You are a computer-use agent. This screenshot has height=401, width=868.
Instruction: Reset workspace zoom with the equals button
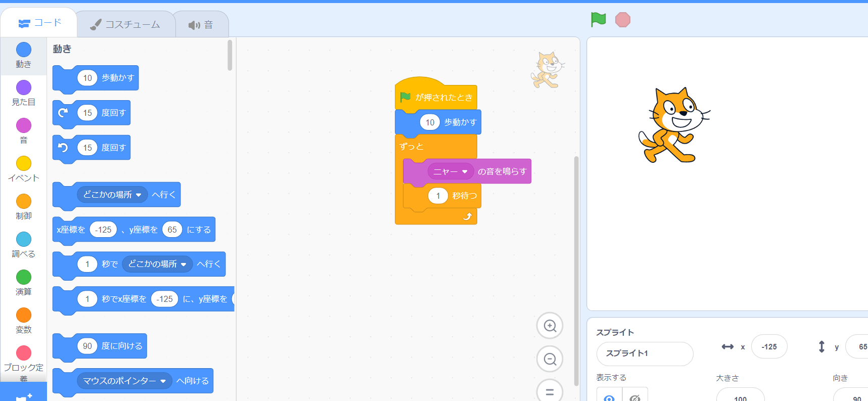(550, 391)
